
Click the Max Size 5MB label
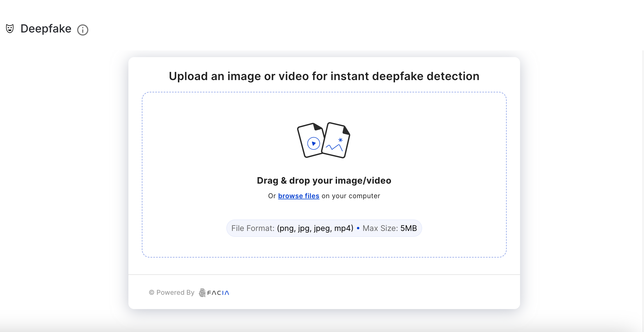(390, 228)
